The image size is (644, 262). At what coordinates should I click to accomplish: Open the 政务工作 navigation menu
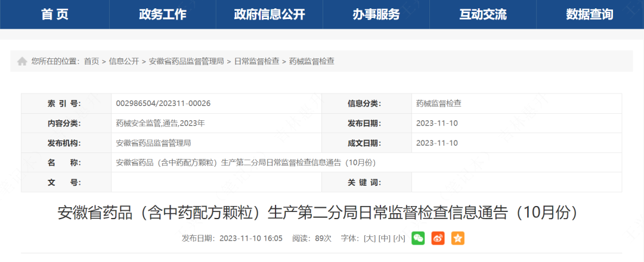(x=163, y=14)
